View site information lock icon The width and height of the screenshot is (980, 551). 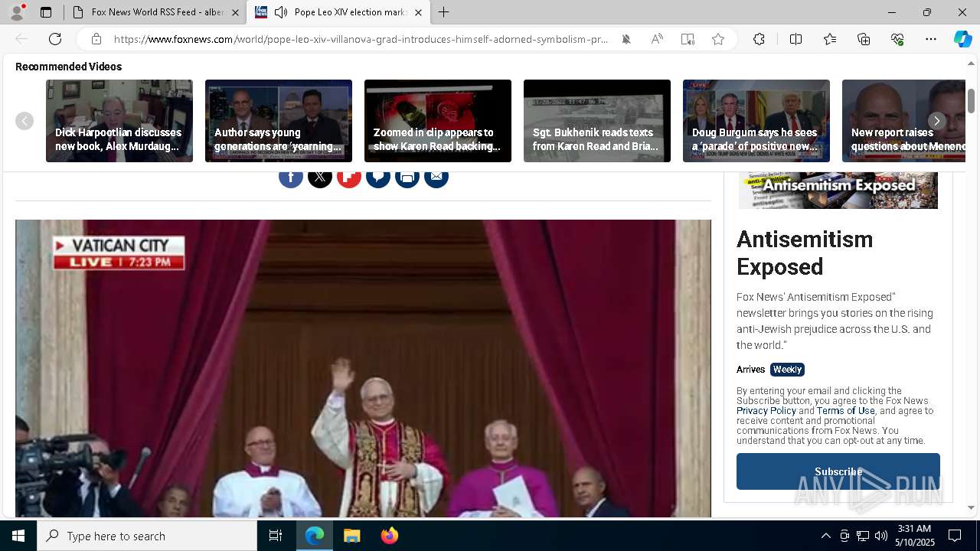point(96,39)
